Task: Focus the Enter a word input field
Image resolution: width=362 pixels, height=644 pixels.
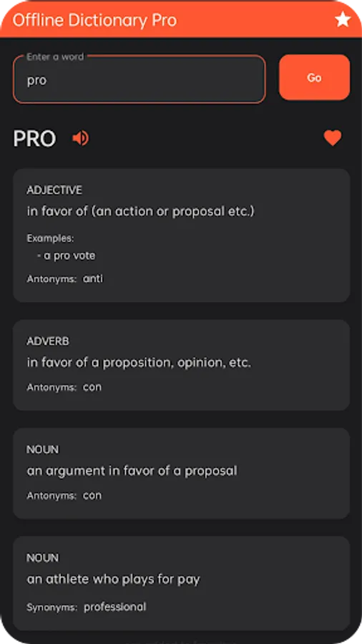Action: point(139,79)
